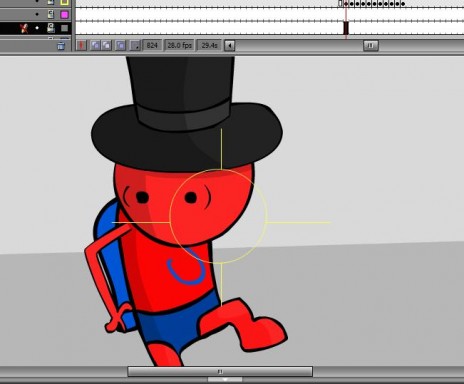464x384 pixels.
Task: Toggle the lock on the selected black layer
Action: [51, 28]
